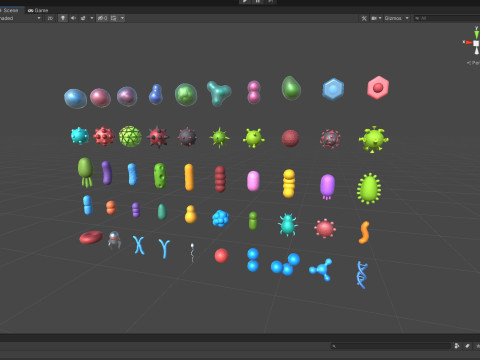Select the blue clustered spheres model

[x=221, y=218]
